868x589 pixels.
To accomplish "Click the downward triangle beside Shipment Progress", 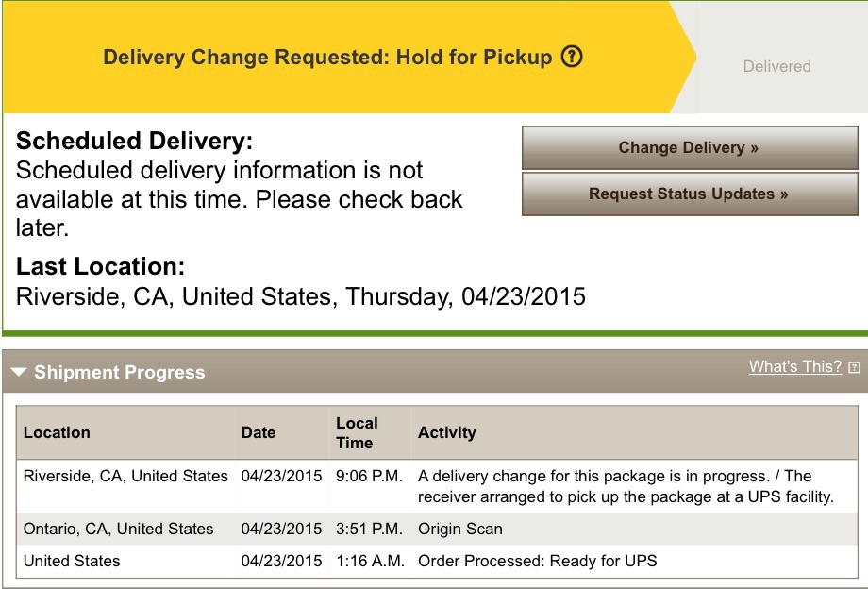I will 18,372.
